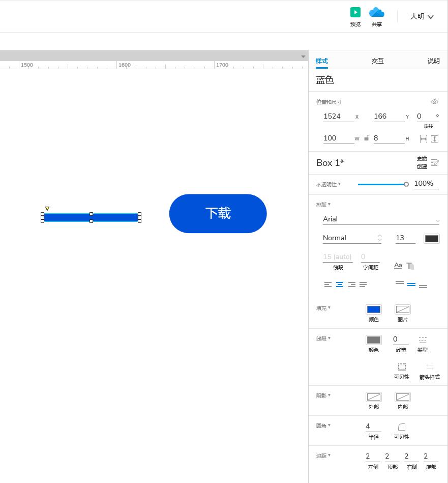
Task: Click the right padding field
Action: point(411,457)
